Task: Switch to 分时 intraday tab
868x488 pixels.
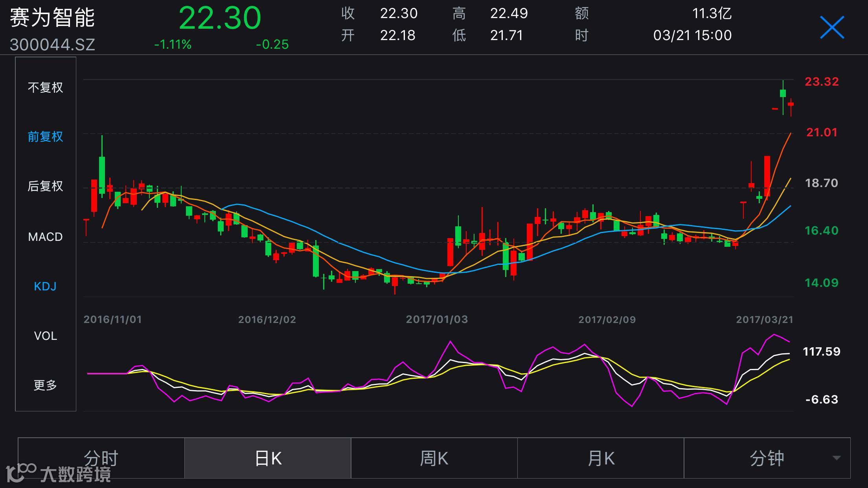Action: pyautogui.click(x=101, y=458)
